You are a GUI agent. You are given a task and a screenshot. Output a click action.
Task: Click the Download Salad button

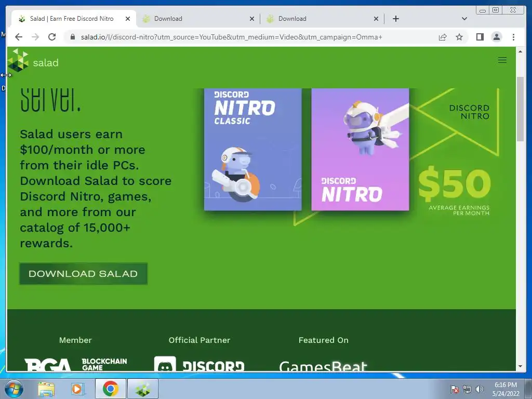tap(83, 274)
